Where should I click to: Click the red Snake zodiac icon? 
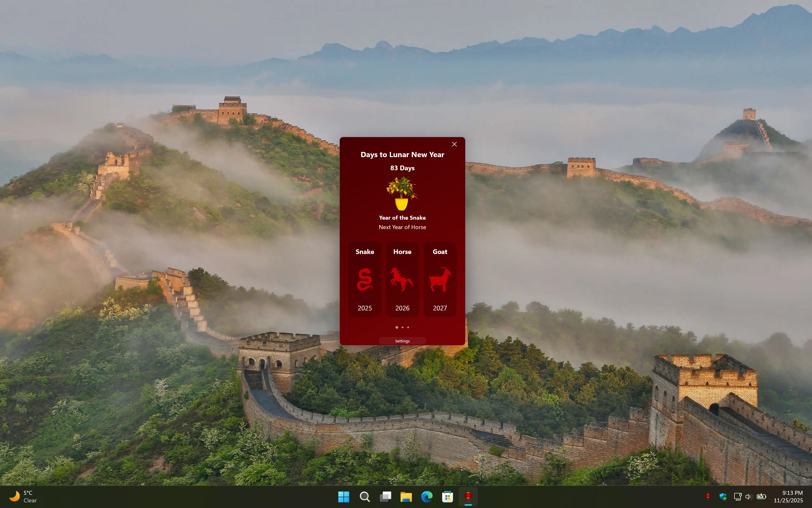(365, 279)
